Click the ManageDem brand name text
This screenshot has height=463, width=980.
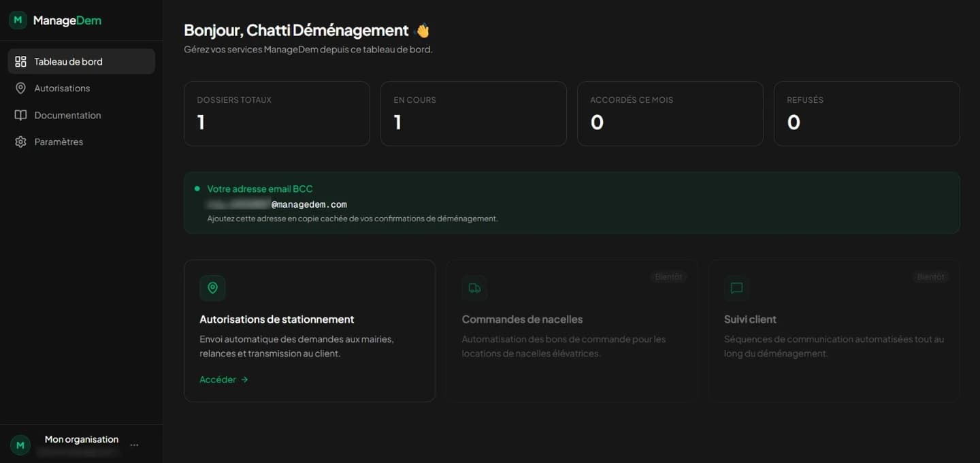(x=67, y=20)
